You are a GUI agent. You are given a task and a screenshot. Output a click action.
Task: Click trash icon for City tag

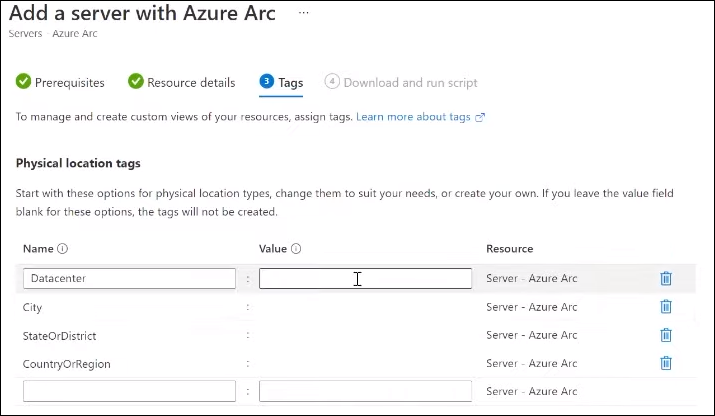tap(666, 307)
